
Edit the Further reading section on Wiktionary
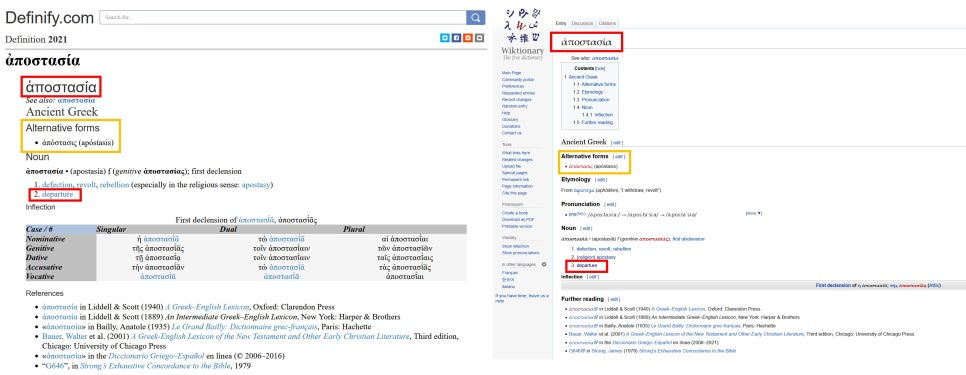pyautogui.click(x=614, y=299)
